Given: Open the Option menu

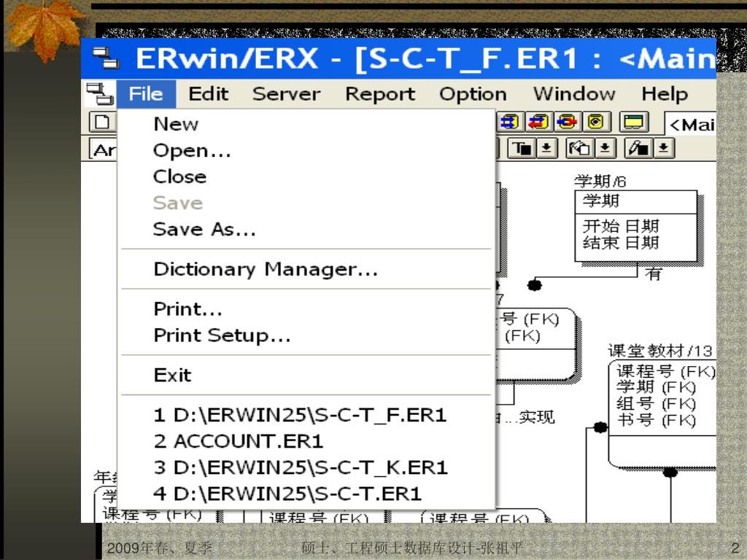Looking at the screenshot, I should (473, 94).
